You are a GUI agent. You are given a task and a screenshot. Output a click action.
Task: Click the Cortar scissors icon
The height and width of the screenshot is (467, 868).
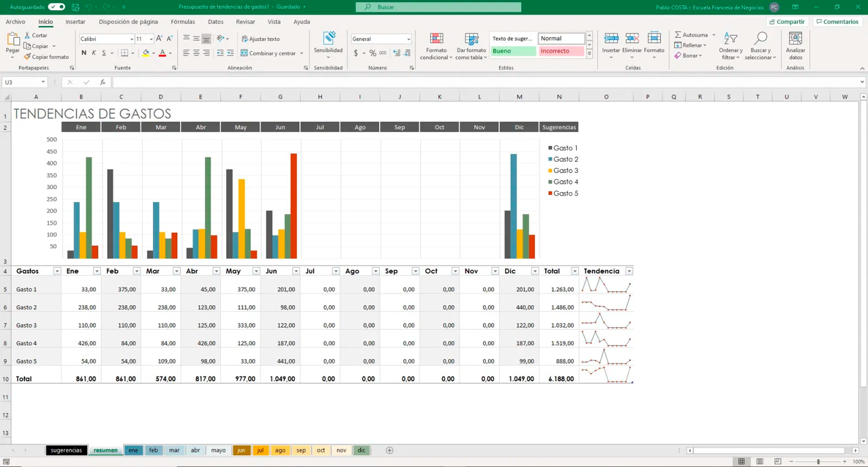pyautogui.click(x=27, y=35)
